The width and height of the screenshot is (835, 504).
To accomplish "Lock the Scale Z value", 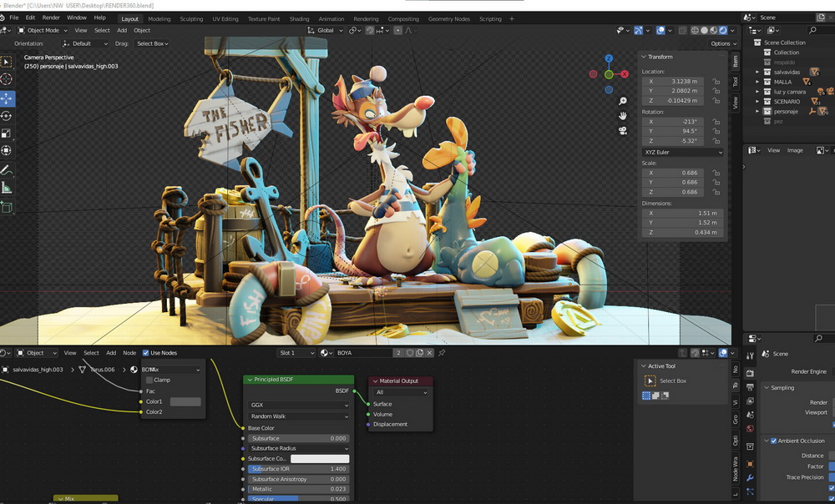I will click(716, 192).
